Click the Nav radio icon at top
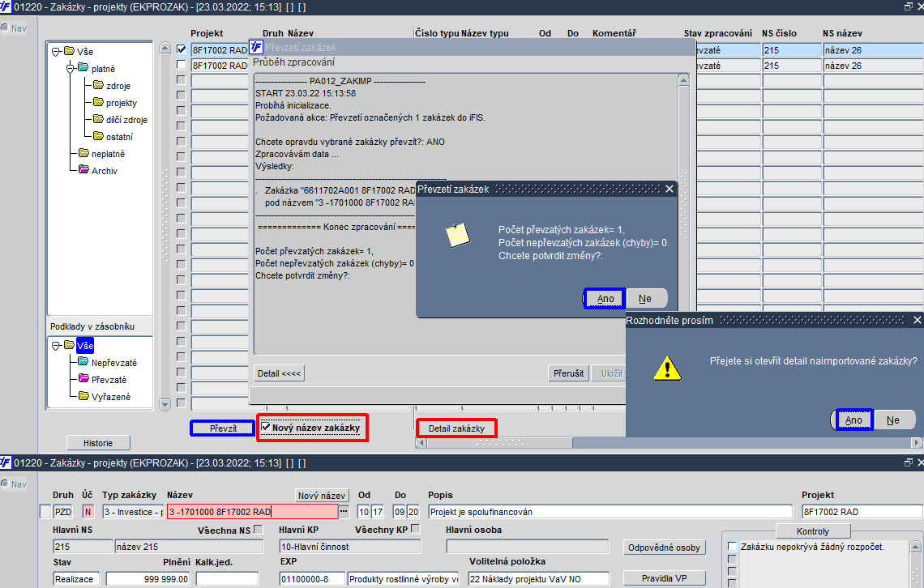This screenshot has width=924, height=588. click(x=5, y=28)
